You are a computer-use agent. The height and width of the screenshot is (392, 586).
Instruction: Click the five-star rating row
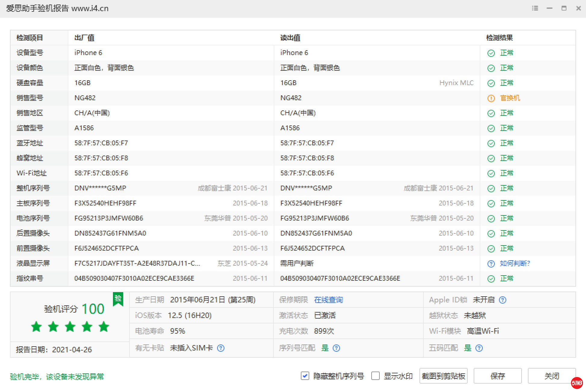pos(70,327)
